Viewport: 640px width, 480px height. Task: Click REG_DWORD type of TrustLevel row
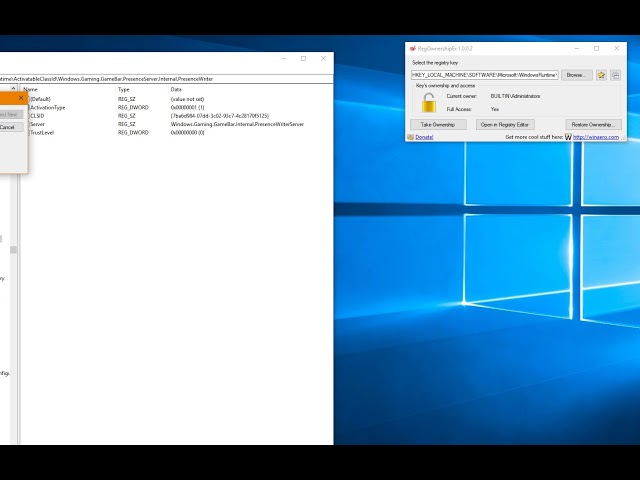[133, 133]
